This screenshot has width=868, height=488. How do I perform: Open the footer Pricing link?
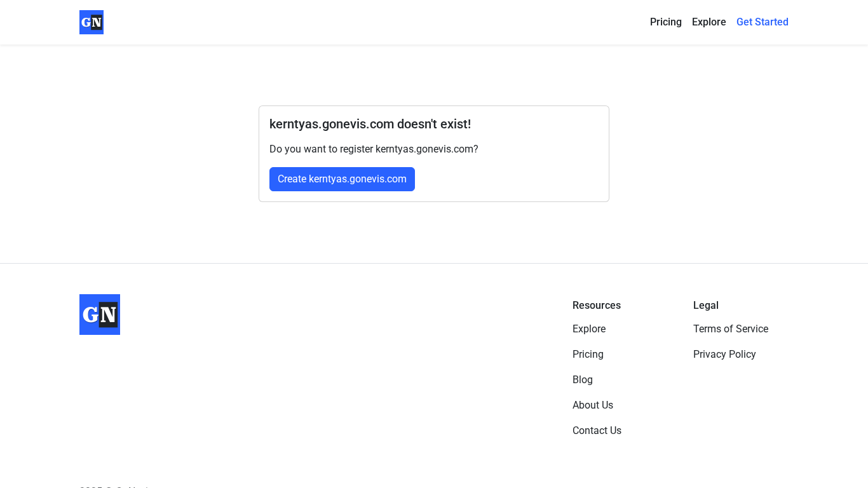[588, 355]
